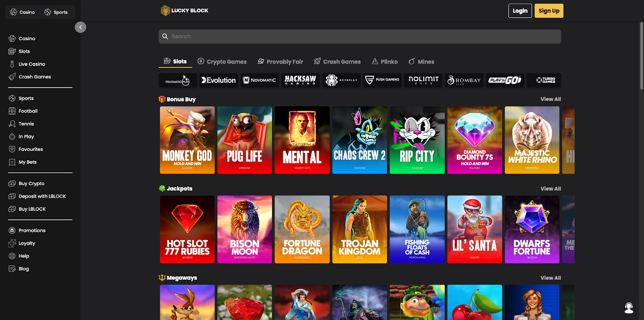Open the Bison Moon game
Viewport: 644px width, 320px height.
[x=245, y=229]
